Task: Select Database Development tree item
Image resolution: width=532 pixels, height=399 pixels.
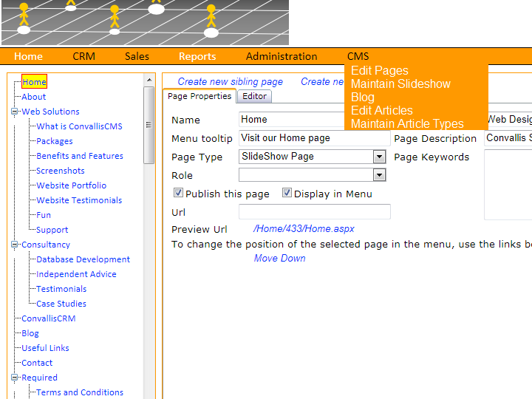Action: point(83,259)
